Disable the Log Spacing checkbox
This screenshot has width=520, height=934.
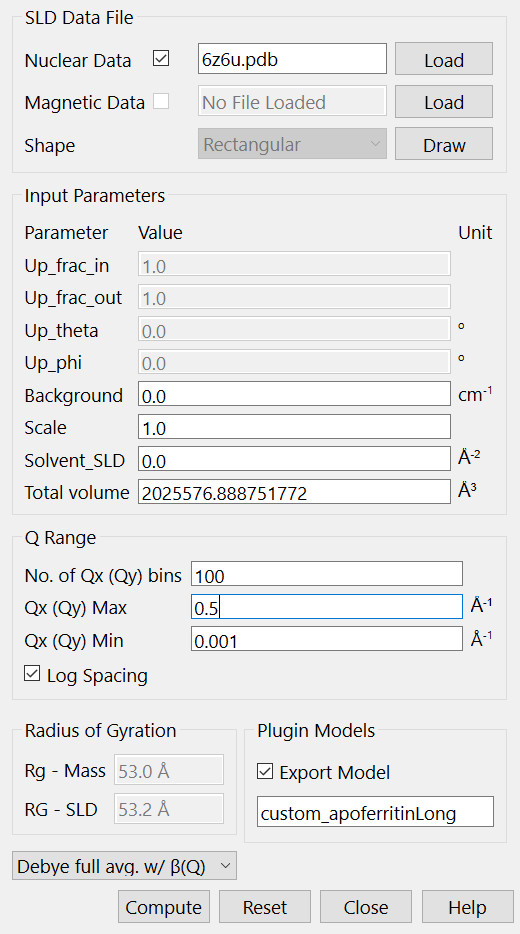32,674
